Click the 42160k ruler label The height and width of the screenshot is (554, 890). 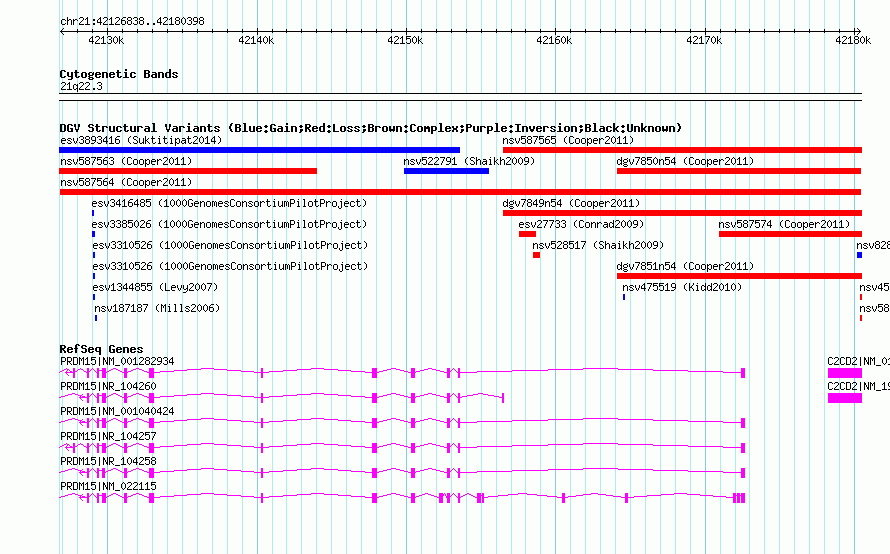click(554, 40)
